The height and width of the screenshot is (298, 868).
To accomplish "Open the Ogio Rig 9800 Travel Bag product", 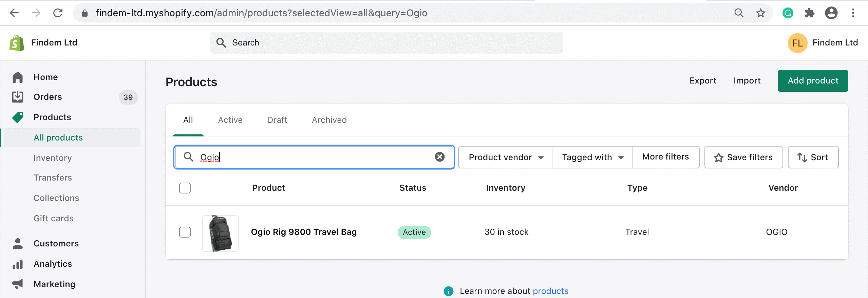I will (x=304, y=232).
